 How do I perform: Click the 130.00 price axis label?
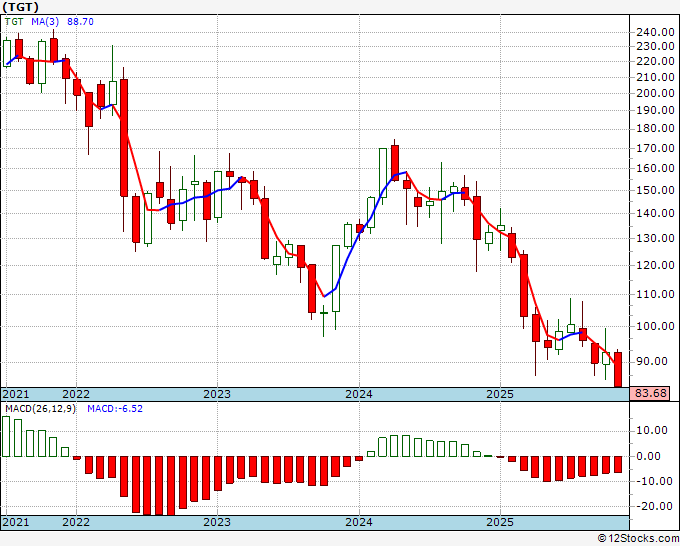(x=655, y=238)
